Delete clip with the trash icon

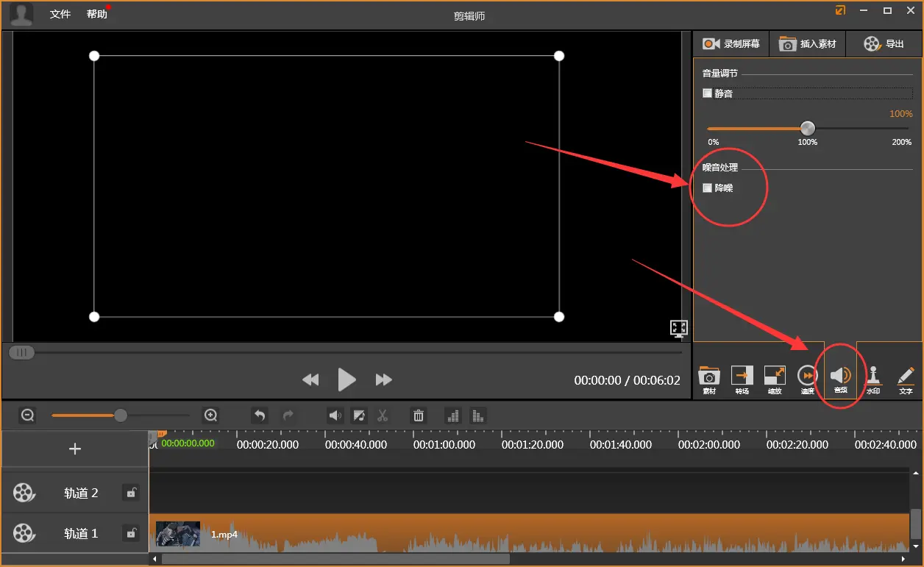(x=419, y=416)
